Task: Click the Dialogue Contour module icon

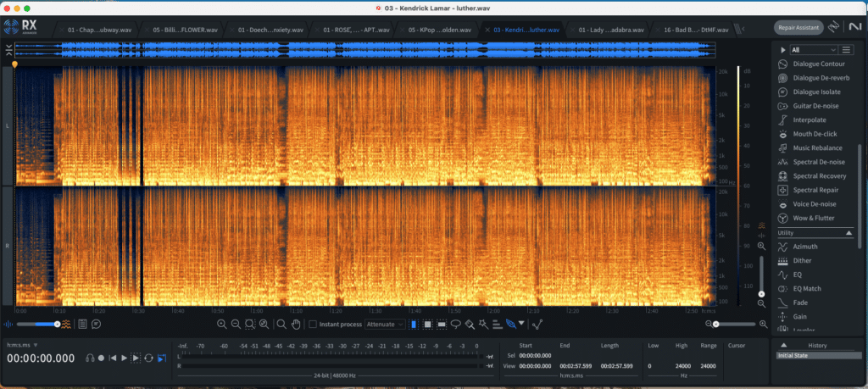Action: (782, 64)
